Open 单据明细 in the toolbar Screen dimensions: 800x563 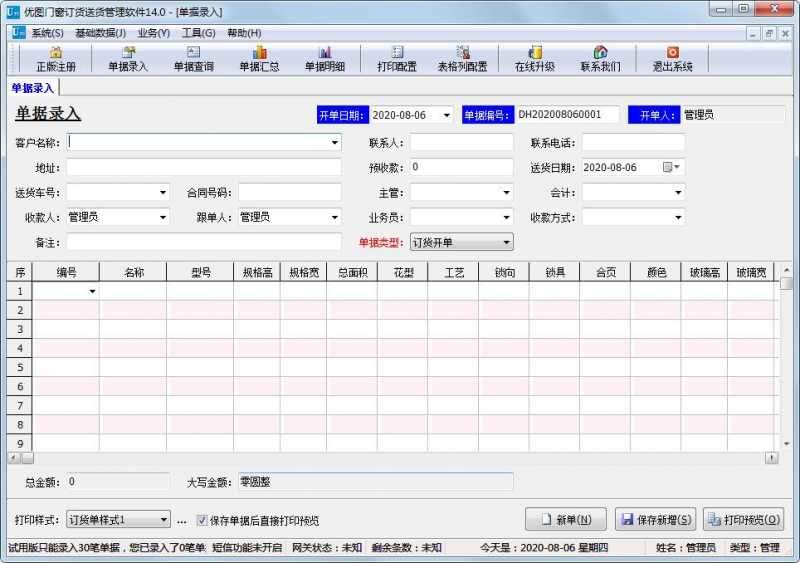click(x=324, y=59)
